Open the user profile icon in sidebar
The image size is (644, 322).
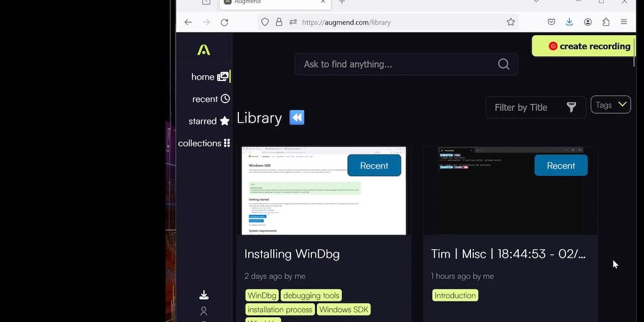click(204, 311)
